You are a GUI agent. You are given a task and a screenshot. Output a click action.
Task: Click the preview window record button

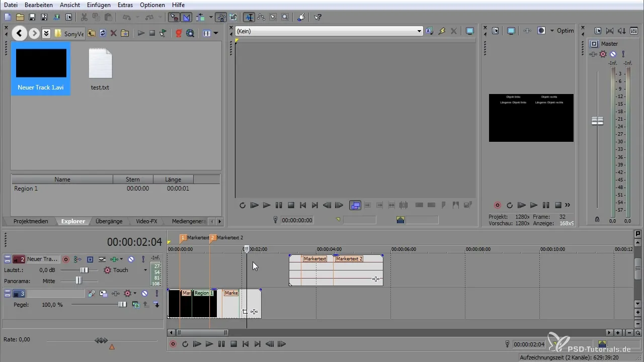498,205
